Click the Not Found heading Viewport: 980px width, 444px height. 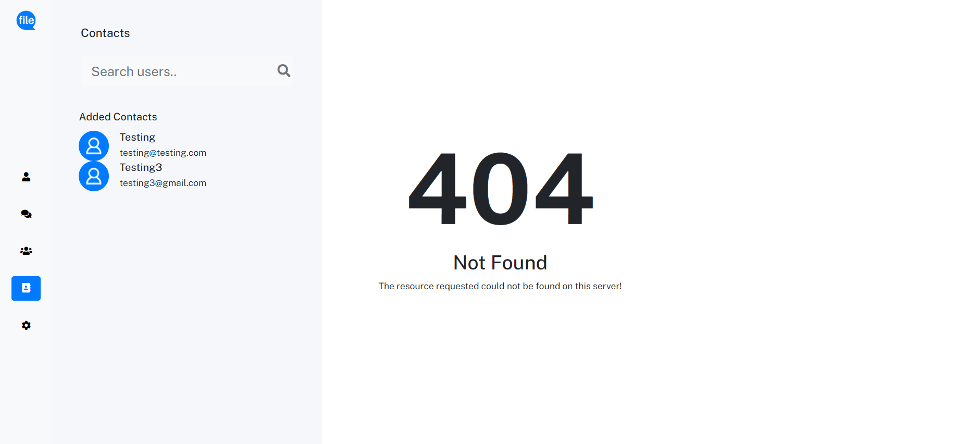coord(500,263)
